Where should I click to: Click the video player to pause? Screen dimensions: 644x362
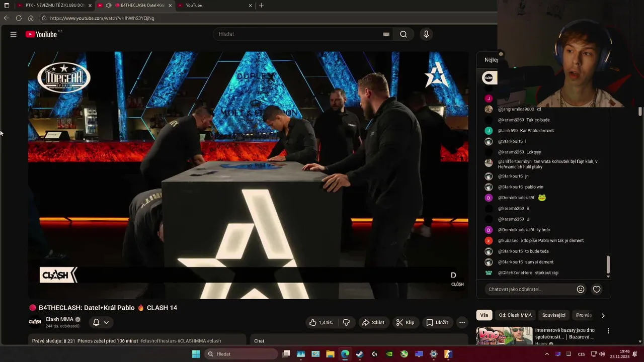pos(248,175)
